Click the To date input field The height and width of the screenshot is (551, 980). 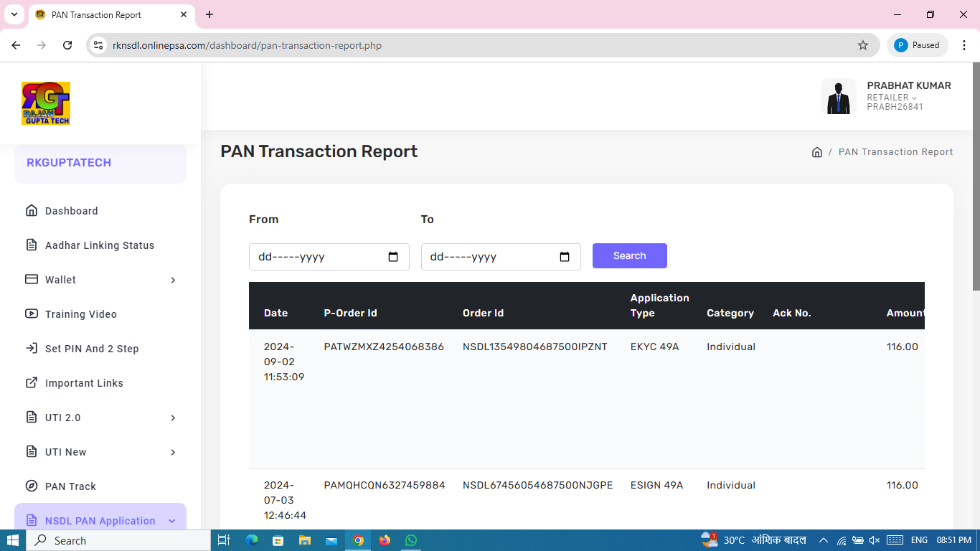488,257
